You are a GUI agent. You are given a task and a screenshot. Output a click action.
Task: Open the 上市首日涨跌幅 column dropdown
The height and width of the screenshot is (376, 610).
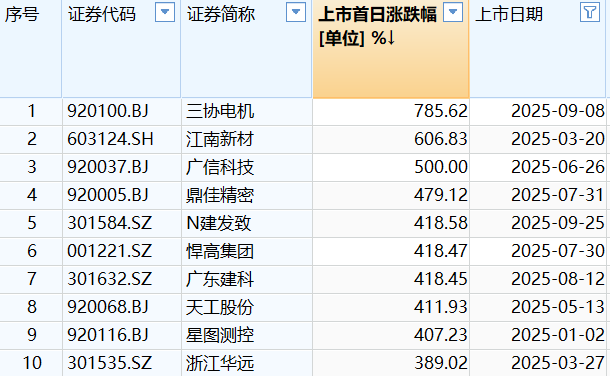453,12
